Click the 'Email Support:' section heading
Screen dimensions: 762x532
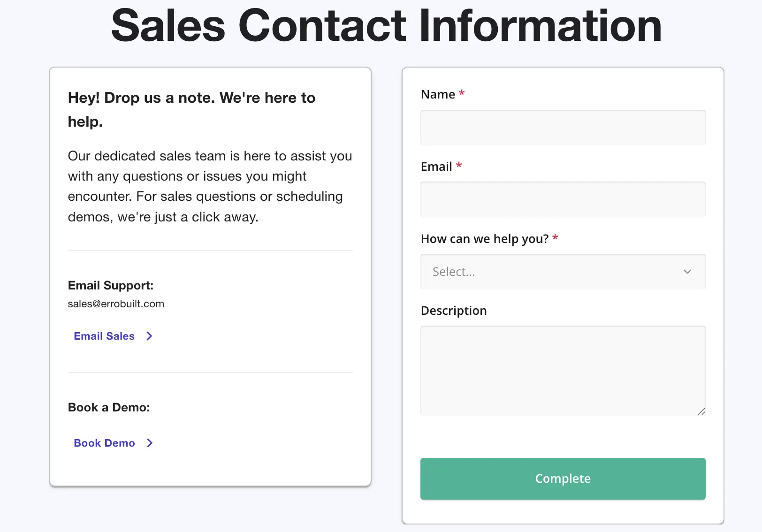110,285
